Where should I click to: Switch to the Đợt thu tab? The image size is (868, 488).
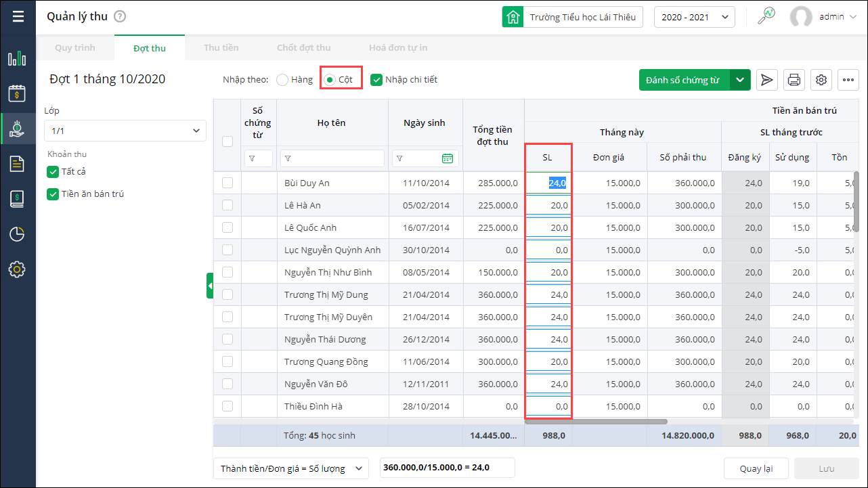point(150,48)
